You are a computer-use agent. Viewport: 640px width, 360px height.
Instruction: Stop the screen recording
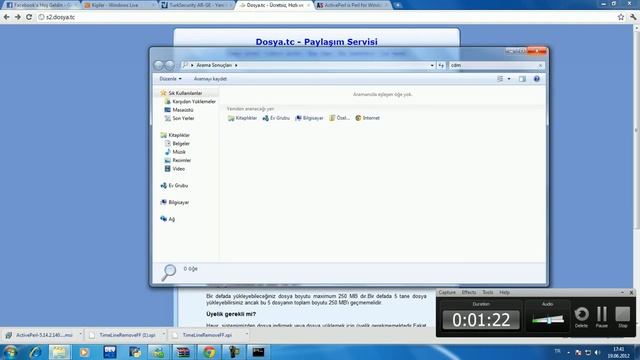pyautogui.click(x=622, y=318)
